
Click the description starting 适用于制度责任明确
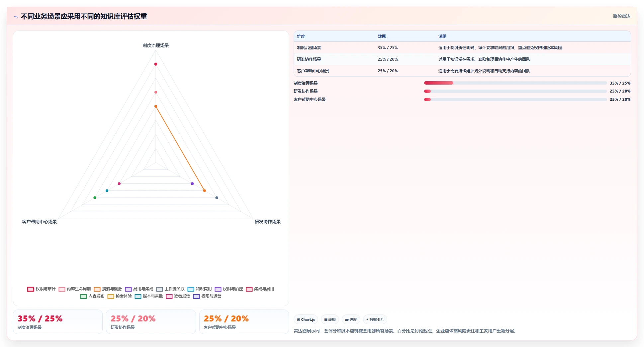coord(500,48)
